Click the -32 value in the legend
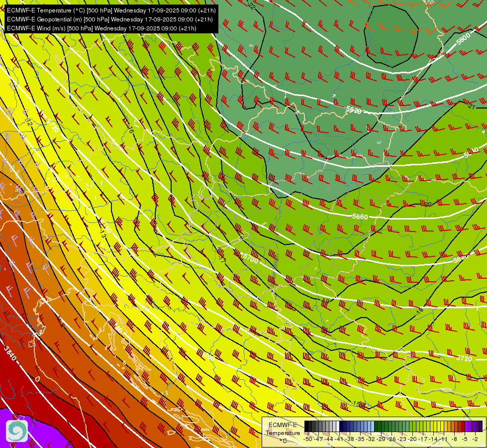487x448 pixels. 371,439
